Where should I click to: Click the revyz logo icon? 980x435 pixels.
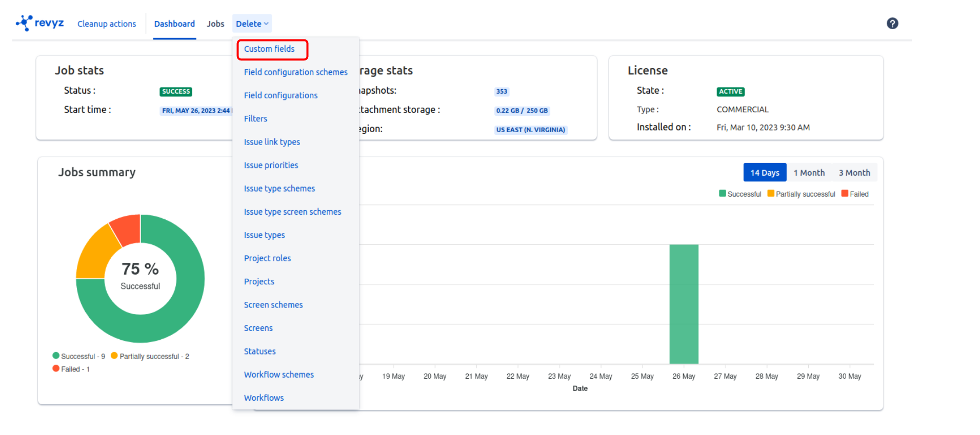pyautogui.click(x=24, y=23)
